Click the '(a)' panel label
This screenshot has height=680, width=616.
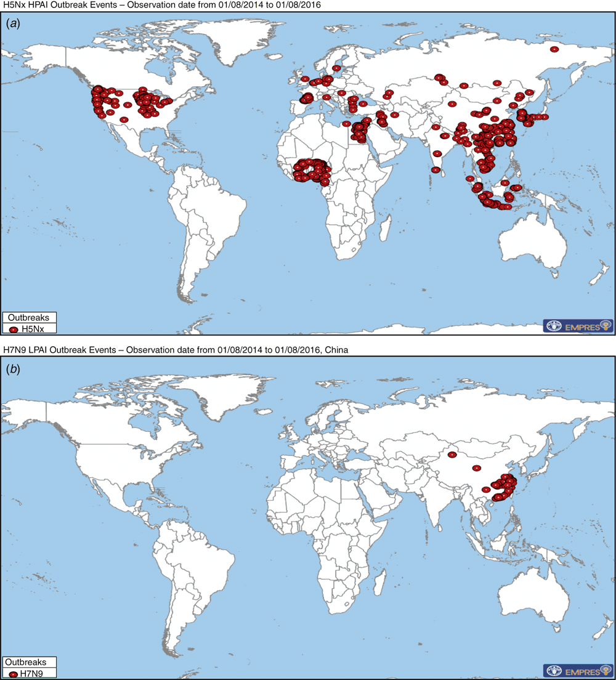pyautogui.click(x=13, y=23)
